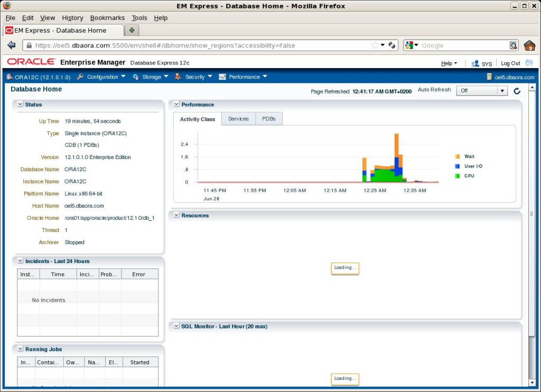Click the page vertical scrollbar

(531, 214)
